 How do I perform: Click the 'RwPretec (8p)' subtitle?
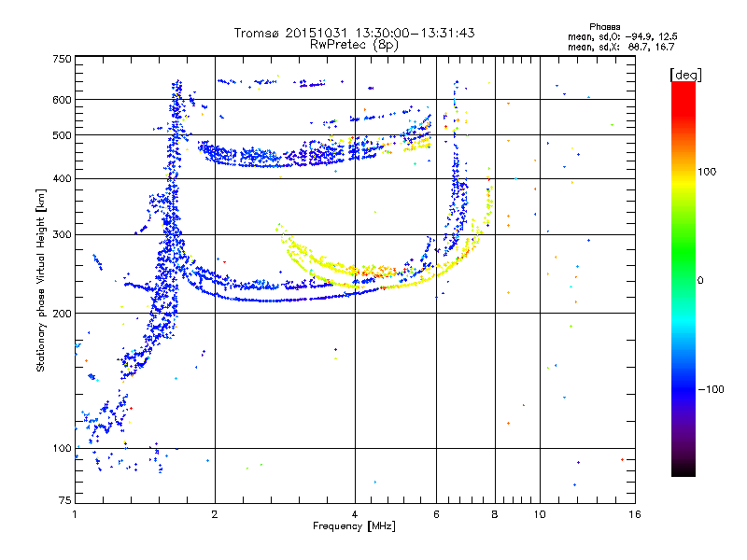click(354, 45)
